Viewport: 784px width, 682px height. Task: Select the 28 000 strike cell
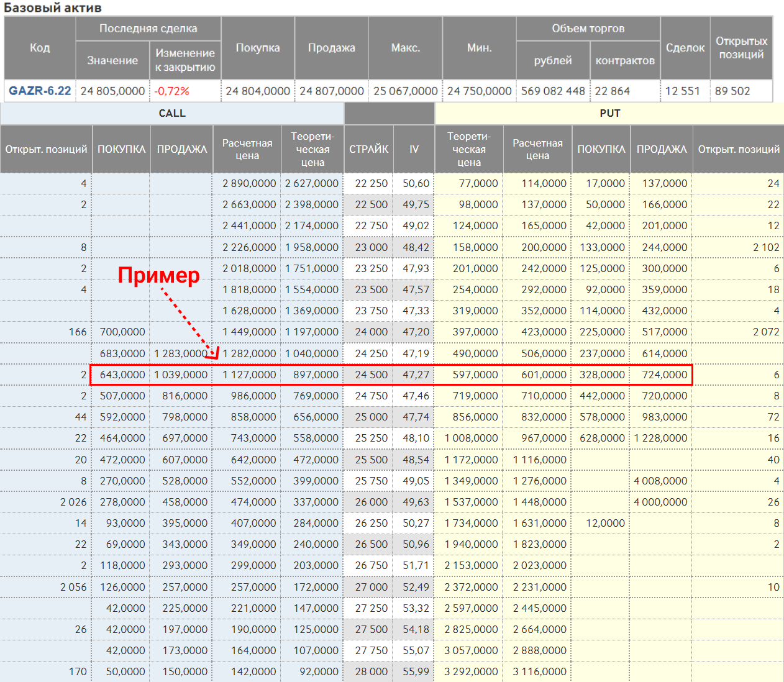coord(371,671)
